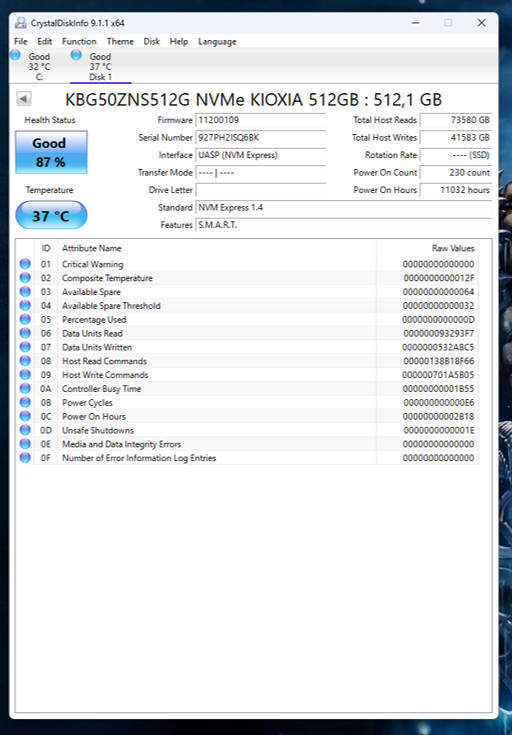Viewport: 512px width, 735px height.
Task: Click the blue status orb of Disk 1
Action: point(76,55)
